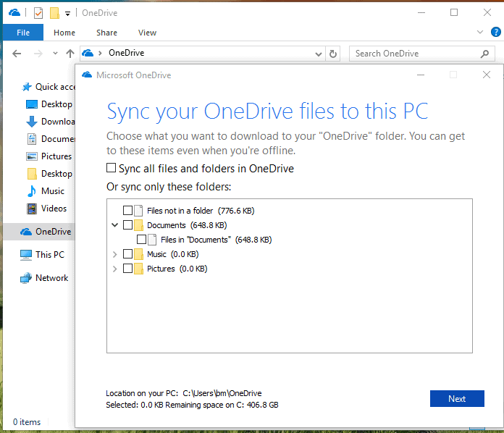Select 'Pictures (0.0 KB)' label
Screen dimensions: 504x433
coord(177,269)
